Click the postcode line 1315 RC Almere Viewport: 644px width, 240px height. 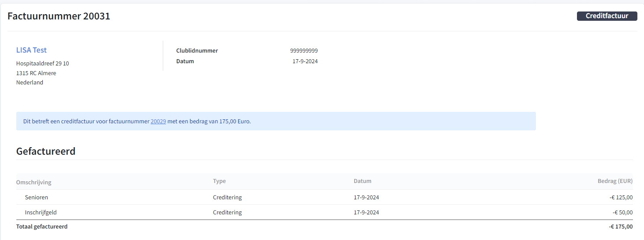pyautogui.click(x=36, y=73)
